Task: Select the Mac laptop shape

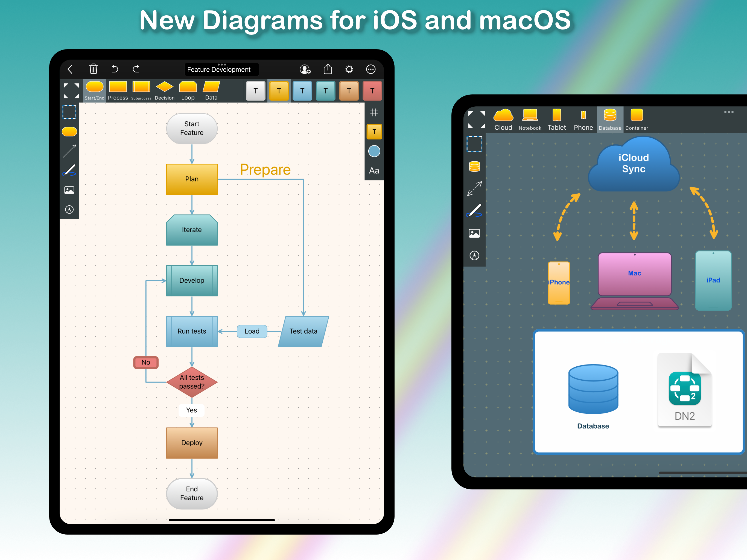Action: click(x=635, y=281)
